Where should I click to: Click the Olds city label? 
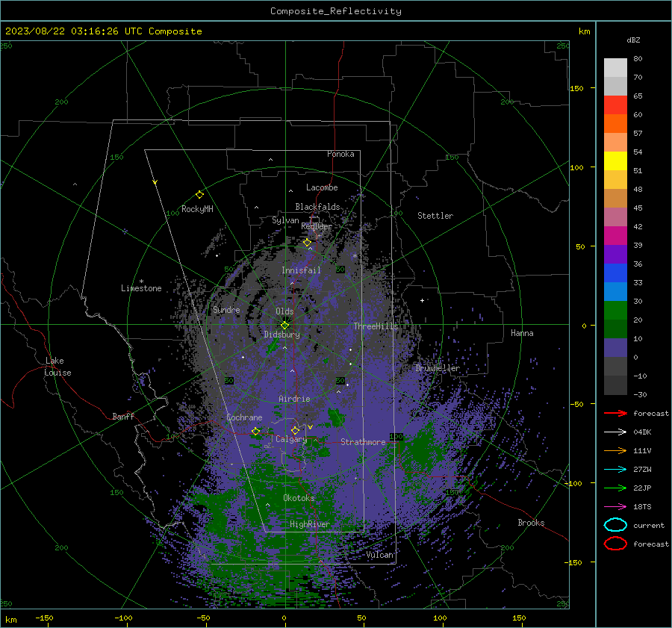pyautogui.click(x=284, y=311)
